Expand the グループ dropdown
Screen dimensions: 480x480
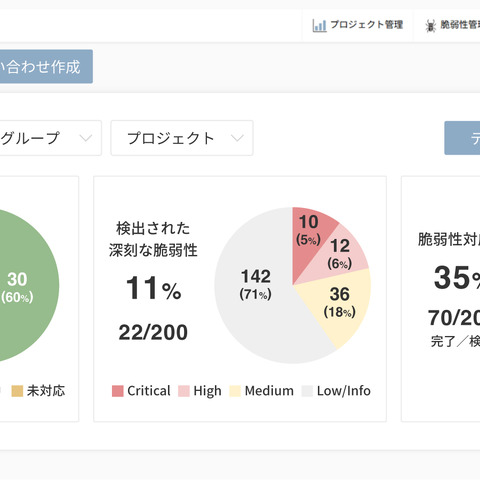[x=50, y=138]
